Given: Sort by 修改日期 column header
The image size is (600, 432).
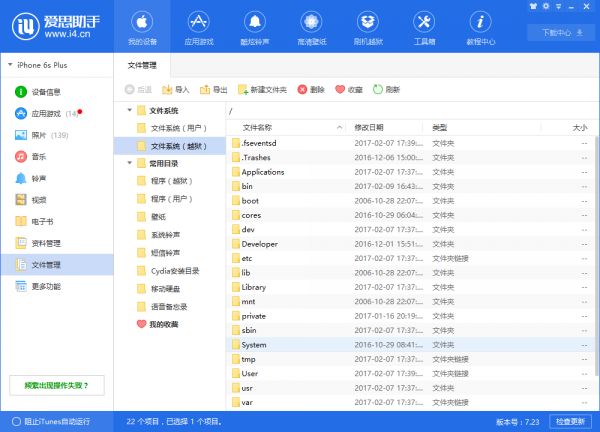Looking at the screenshot, I should [x=384, y=127].
